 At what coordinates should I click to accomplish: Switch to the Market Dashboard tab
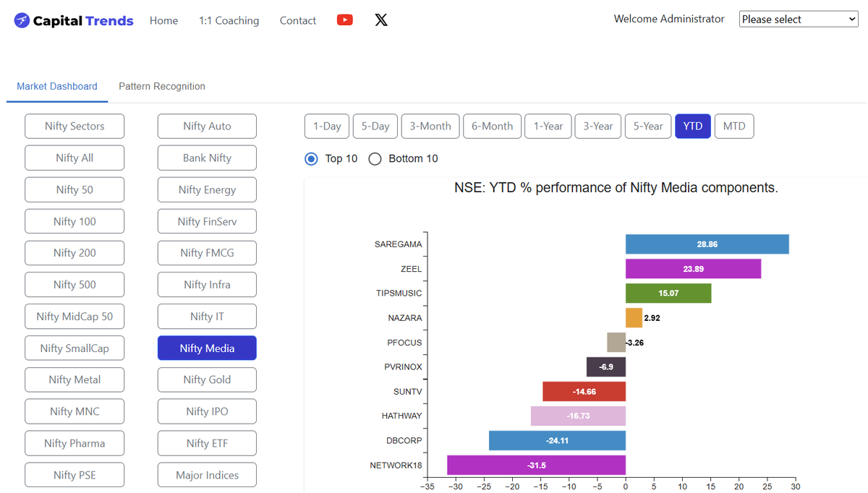57,86
